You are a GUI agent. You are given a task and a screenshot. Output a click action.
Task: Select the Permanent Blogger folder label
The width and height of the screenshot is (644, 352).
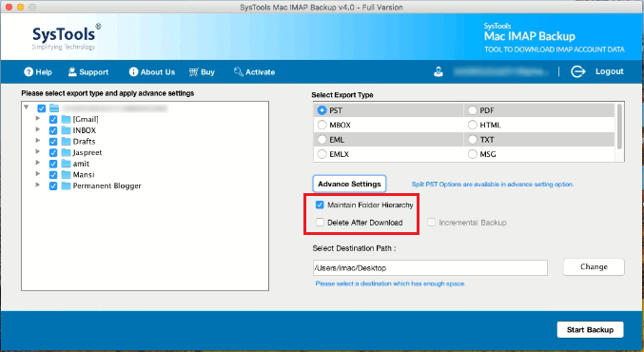coord(107,186)
